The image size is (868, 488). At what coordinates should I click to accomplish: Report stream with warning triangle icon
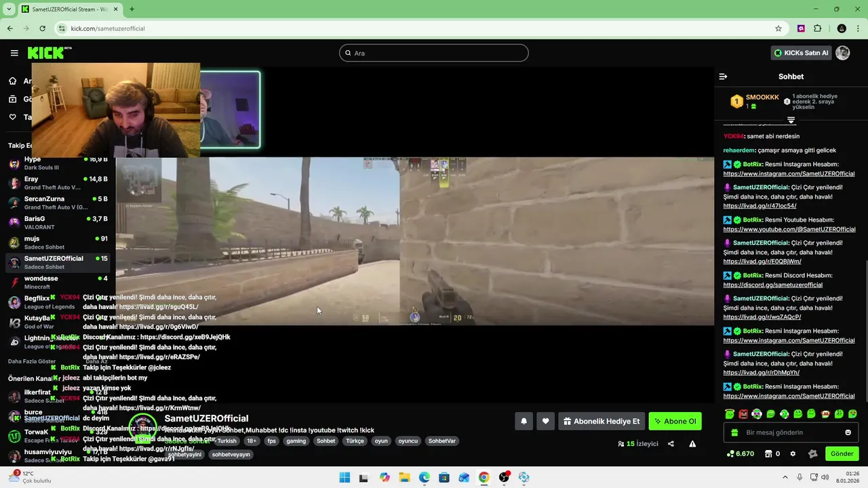[692, 444]
